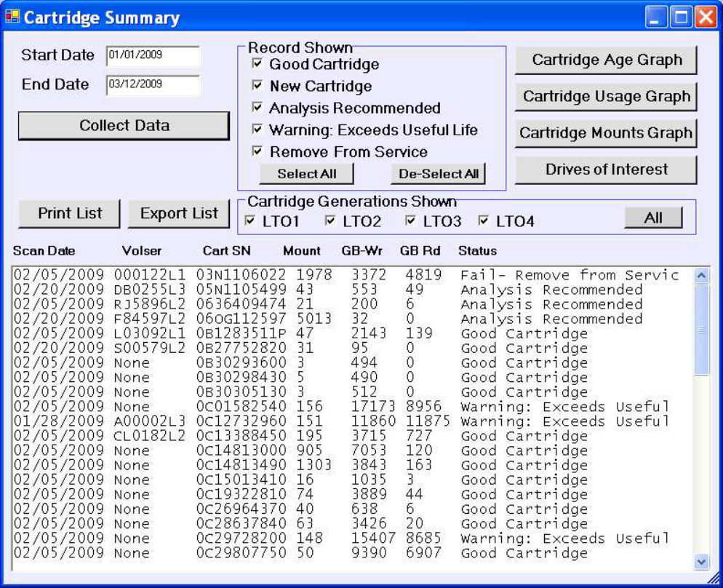
Task: Maximize the Cartridge Summary window
Action: [x=680, y=17]
